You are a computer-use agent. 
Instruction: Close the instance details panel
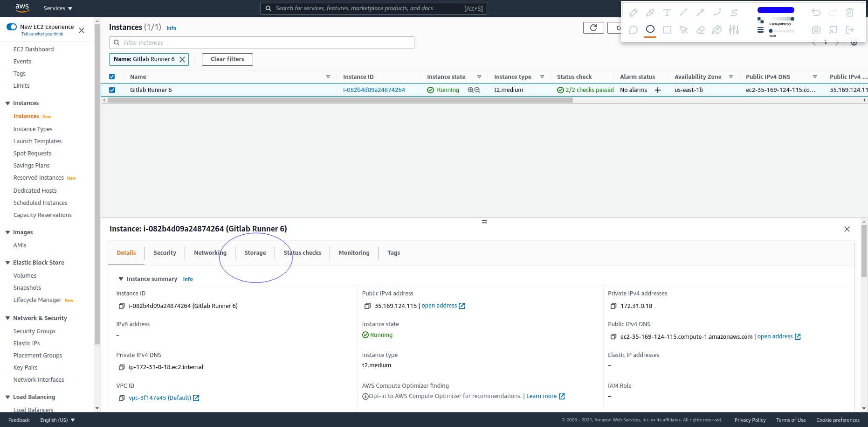click(x=847, y=229)
